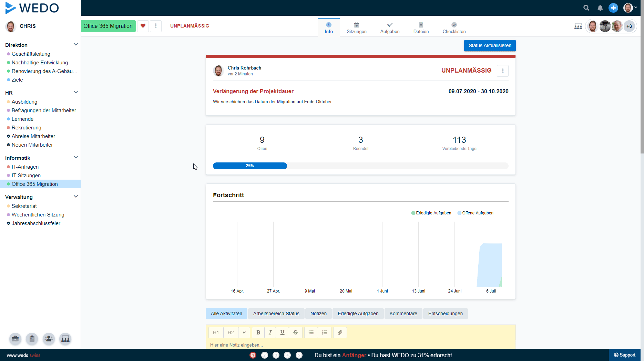Open Befragungen der Mitarbeiter workspace
644x361 pixels.
pyautogui.click(x=44, y=110)
